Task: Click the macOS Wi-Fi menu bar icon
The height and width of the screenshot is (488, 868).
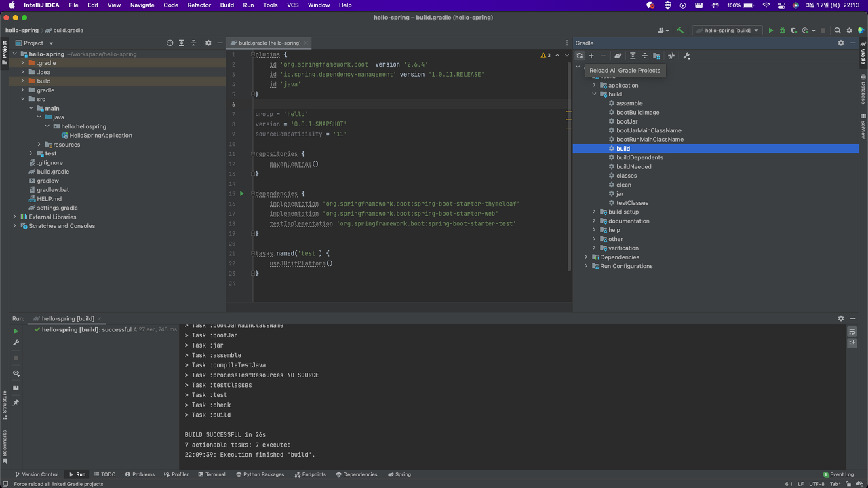Action: [x=766, y=5]
